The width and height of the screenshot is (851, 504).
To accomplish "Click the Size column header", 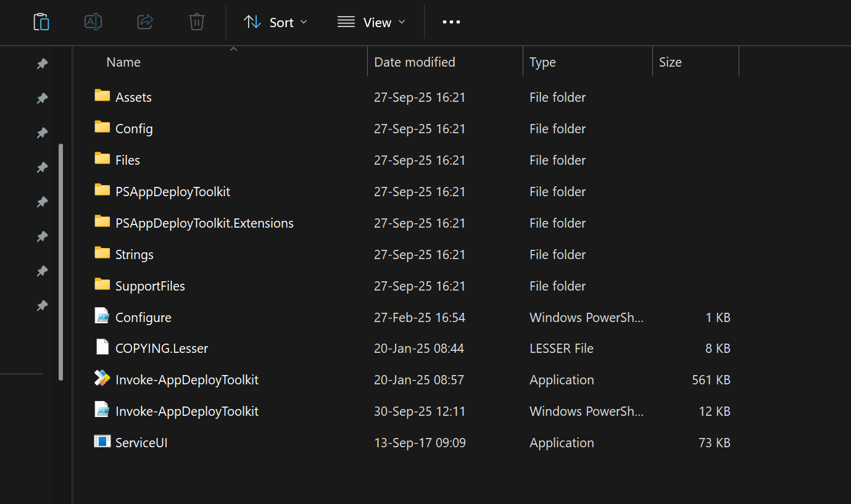I will (x=670, y=62).
